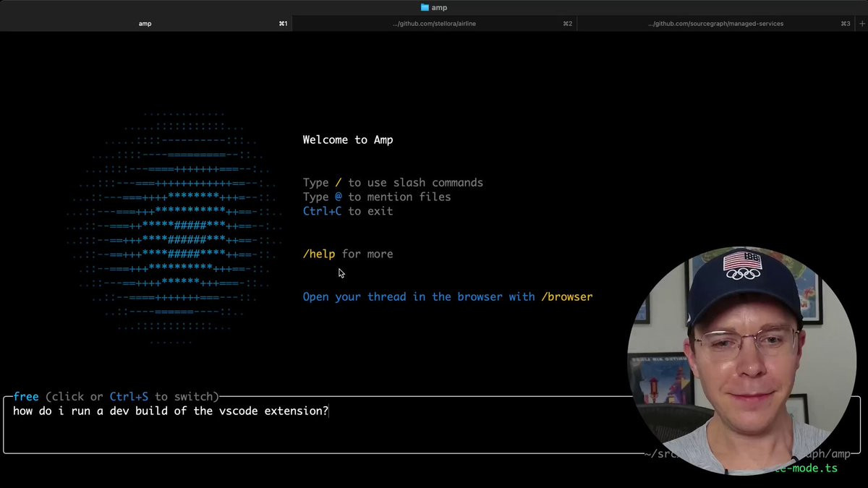Click the 'Ctrl+S' shortcut in input border

point(129,396)
